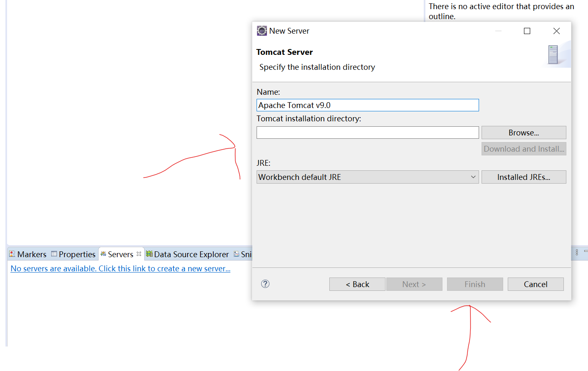Switch to the Properties tab
This screenshot has width=588, height=371.
coord(73,254)
